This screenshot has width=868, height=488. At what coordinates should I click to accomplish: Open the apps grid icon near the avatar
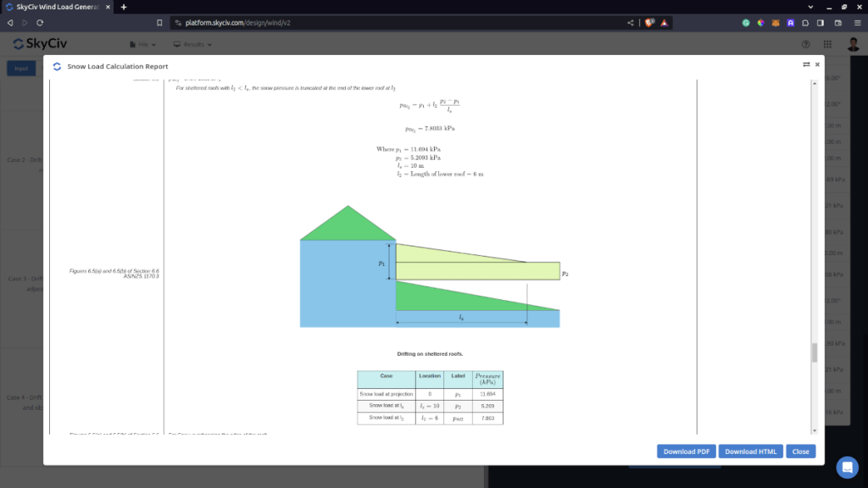tap(826, 42)
